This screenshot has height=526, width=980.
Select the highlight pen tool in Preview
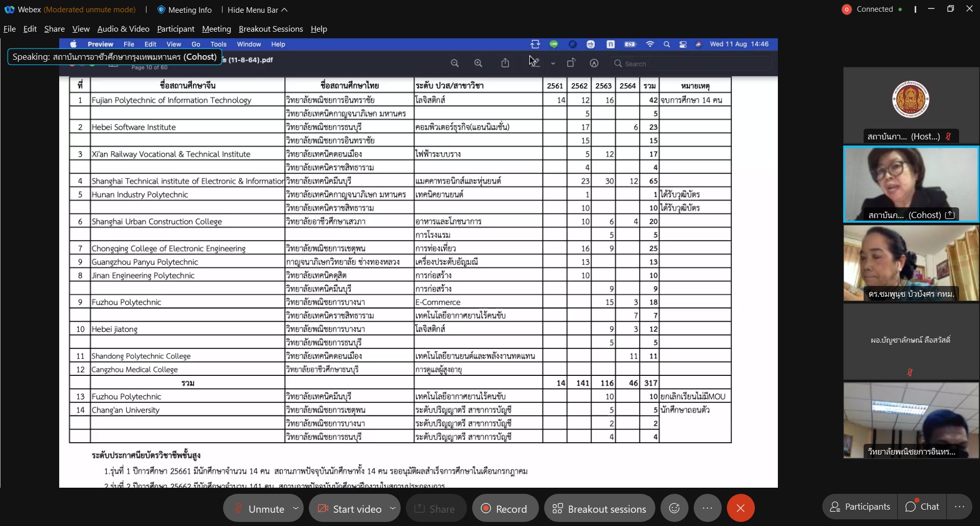[534, 63]
